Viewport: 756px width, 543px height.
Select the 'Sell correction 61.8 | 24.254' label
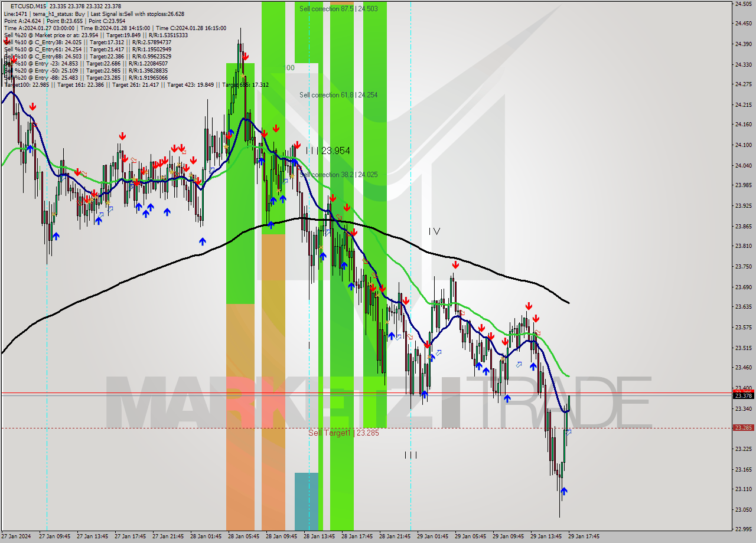coord(338,95)
